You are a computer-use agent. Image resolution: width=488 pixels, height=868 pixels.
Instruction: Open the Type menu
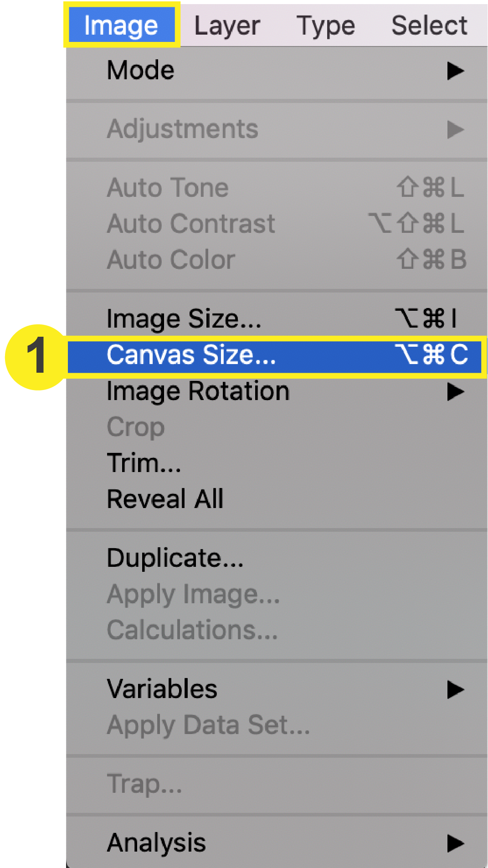tap(325, 26)
